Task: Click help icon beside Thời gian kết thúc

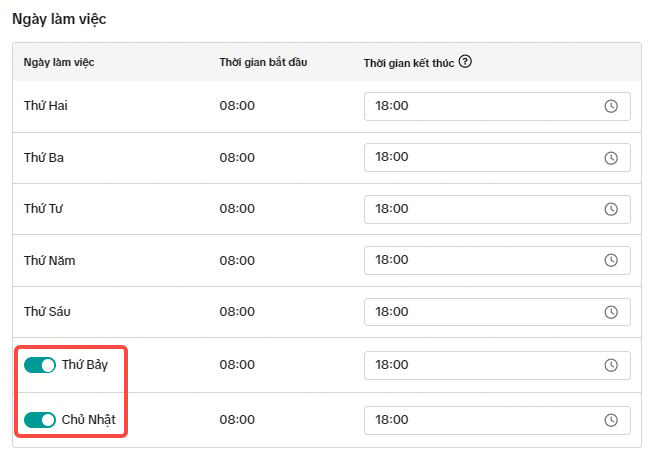Action: (x=465, y=62)
